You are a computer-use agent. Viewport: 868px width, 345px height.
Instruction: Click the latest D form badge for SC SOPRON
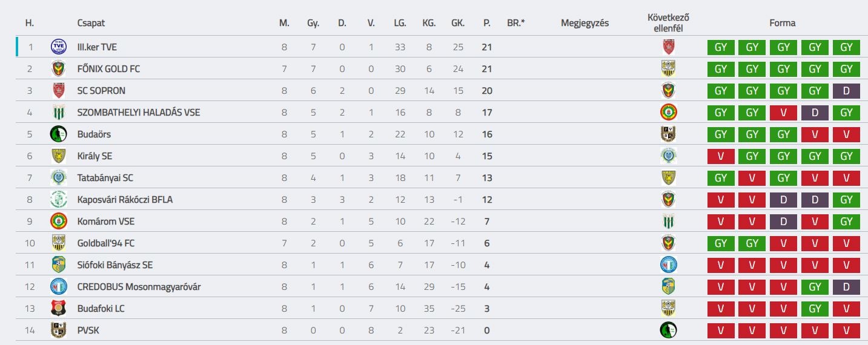click(846, 90)
